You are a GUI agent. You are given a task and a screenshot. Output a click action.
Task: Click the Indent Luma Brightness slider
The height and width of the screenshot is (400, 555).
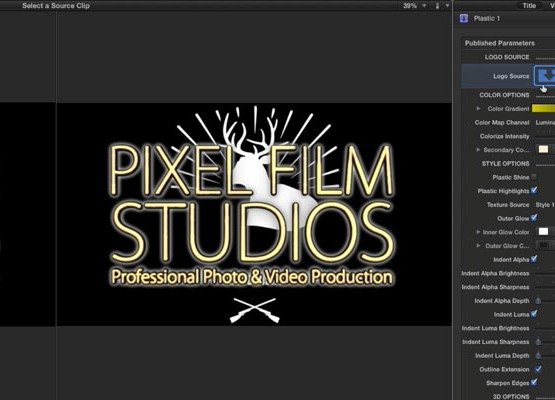pyautogui.click(x=545, y=328)
